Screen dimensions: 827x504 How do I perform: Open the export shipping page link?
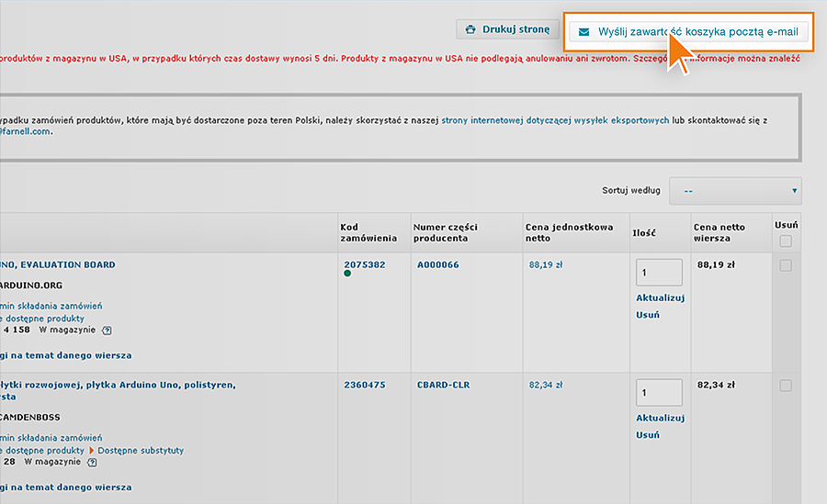coord(555,120)
